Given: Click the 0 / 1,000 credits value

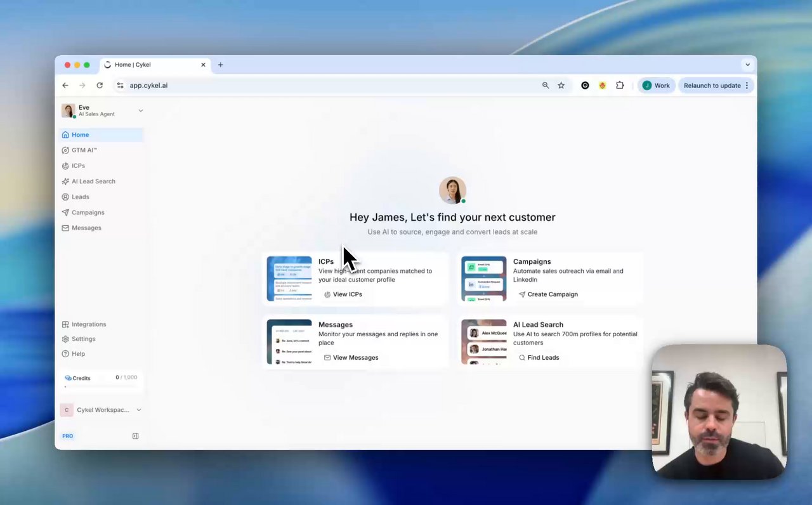Looking at the screenshot, I should (126, 377).
